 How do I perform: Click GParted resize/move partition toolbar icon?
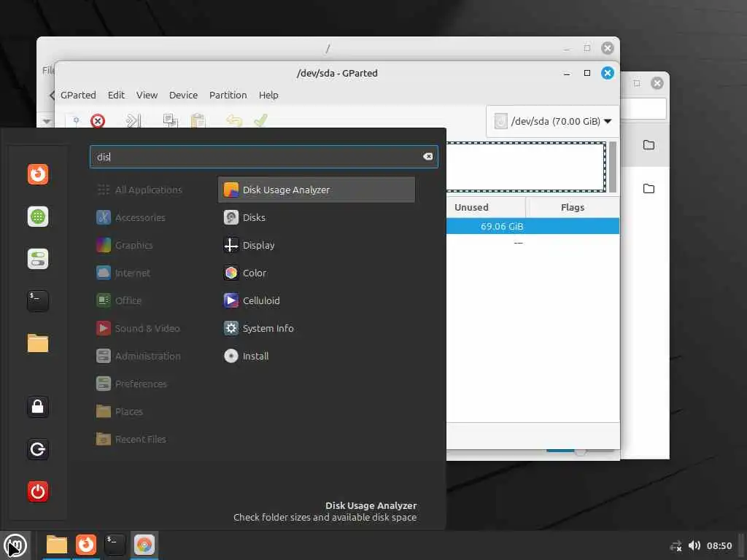click(133, 121)
